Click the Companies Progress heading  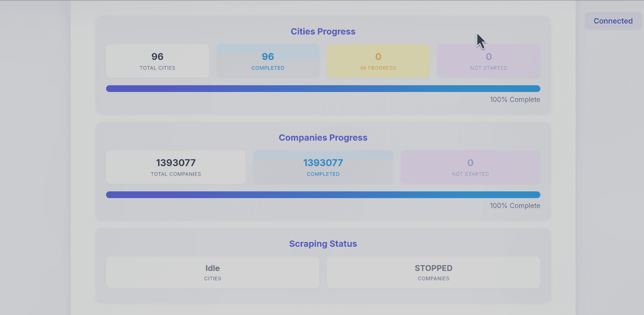pyautogui.click(x=323, y=137)
